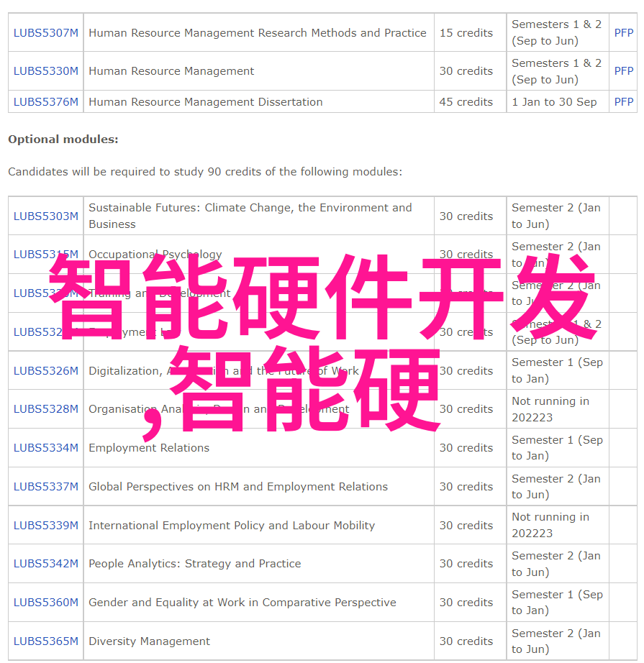Select the 'Employment Relations' module title

tap(149, 448)
